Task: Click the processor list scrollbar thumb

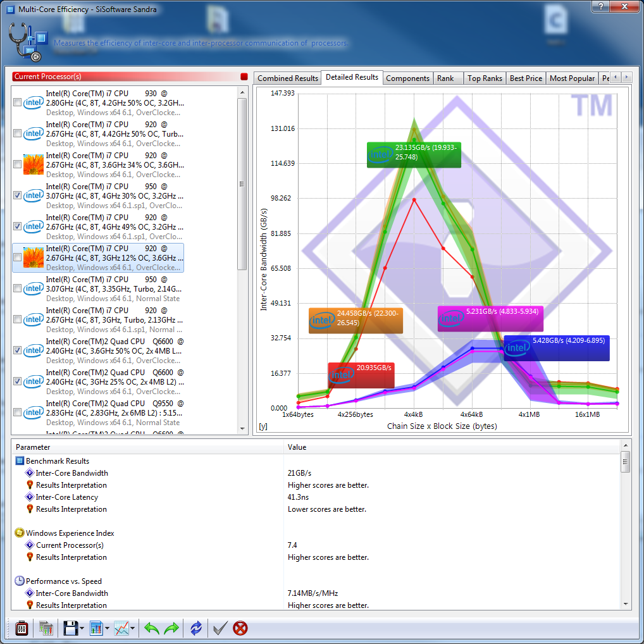Action: pos(242,184)
